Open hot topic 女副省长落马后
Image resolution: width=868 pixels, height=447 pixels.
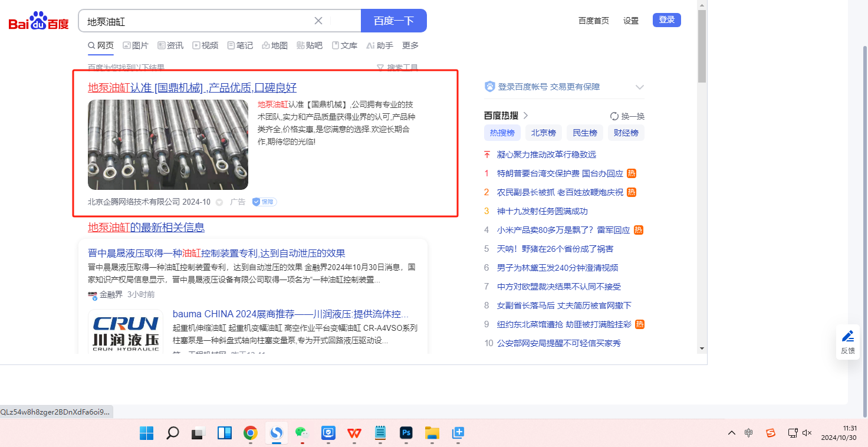click(x=564, y=305)
